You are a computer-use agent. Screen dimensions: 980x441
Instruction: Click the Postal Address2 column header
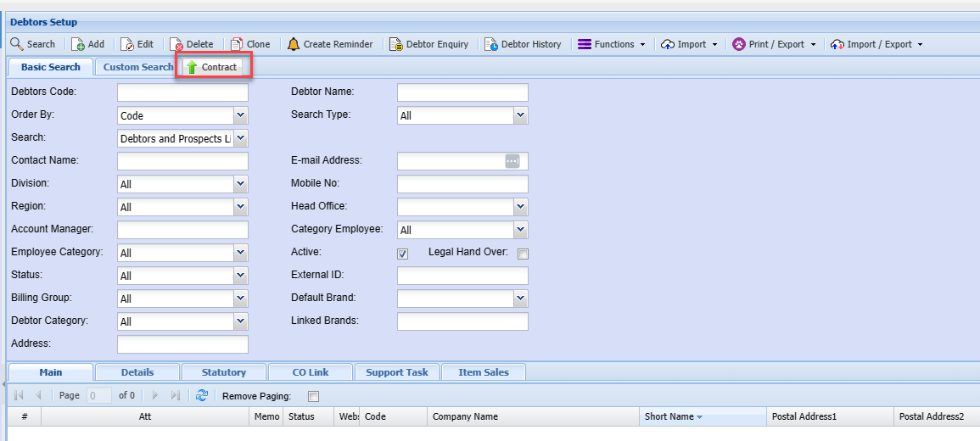(937, 416)
